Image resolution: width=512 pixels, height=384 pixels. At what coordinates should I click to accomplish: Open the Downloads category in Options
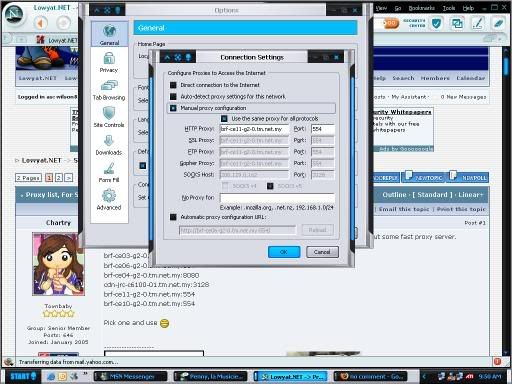(x=109, y=145)
